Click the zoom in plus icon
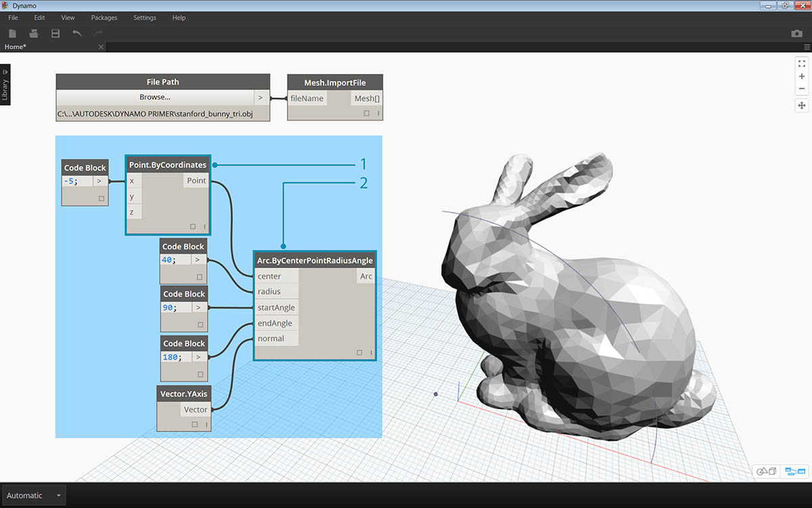812x508 pixels. coord(802,77)
